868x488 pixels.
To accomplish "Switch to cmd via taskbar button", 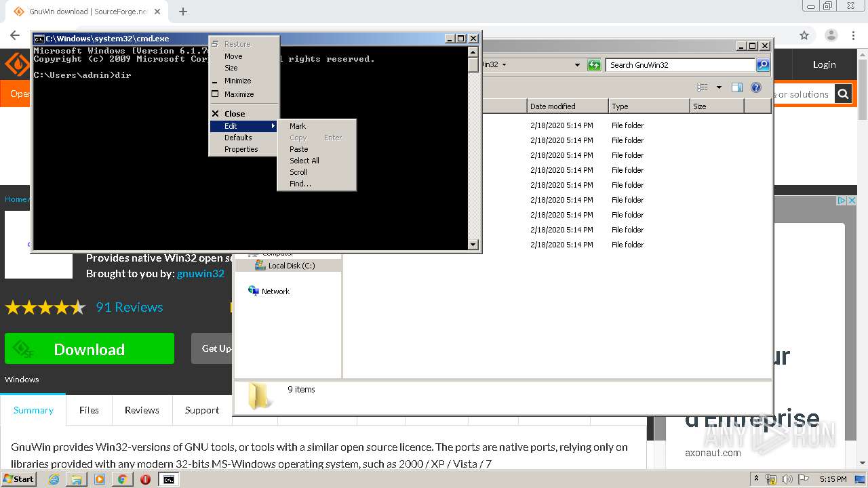I will (169, 479).
